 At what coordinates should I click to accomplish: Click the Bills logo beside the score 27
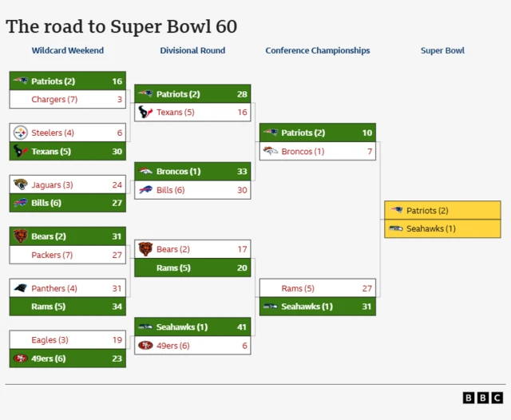(x=21, y=203)
